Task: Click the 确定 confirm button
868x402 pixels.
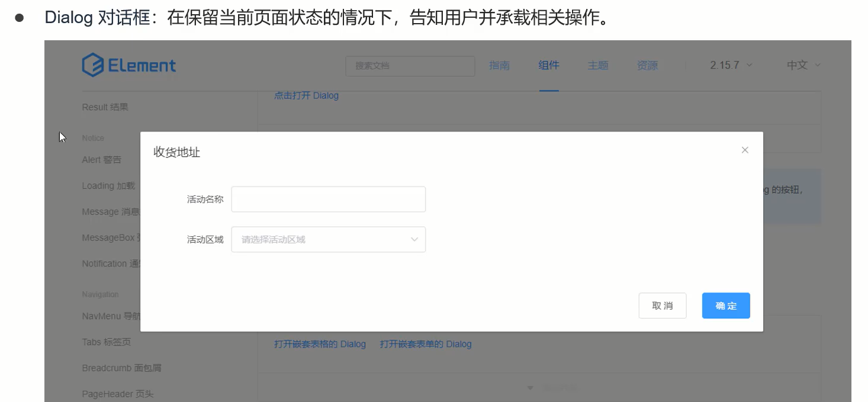Action: coord(726,305)
